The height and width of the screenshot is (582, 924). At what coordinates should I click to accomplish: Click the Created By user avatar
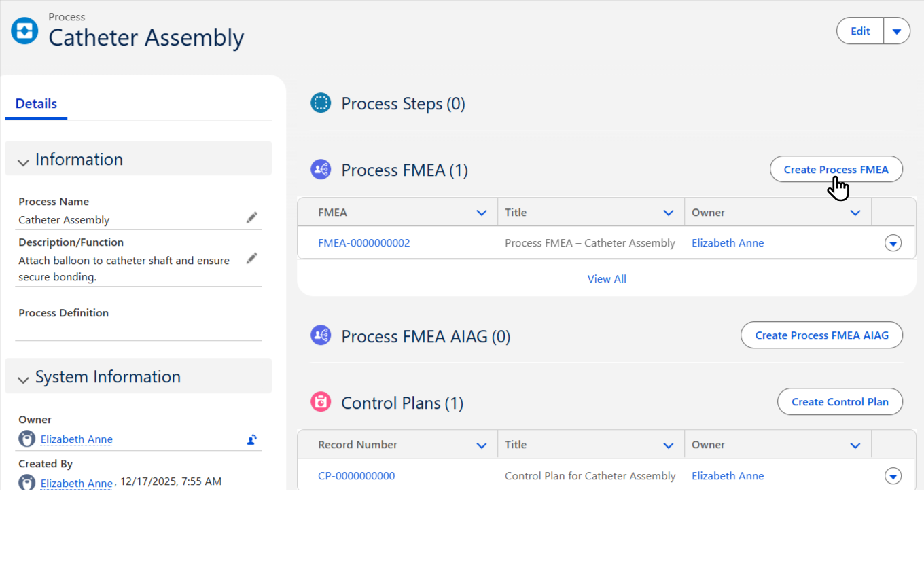(x=26, y=481)
